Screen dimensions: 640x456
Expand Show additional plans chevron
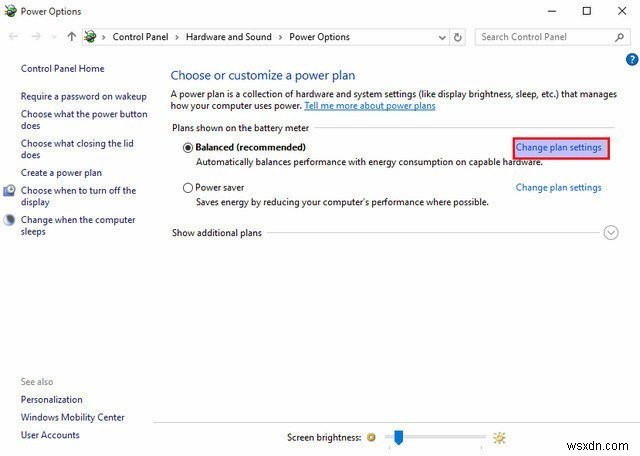pyautogui.click(x=611, y=233)
